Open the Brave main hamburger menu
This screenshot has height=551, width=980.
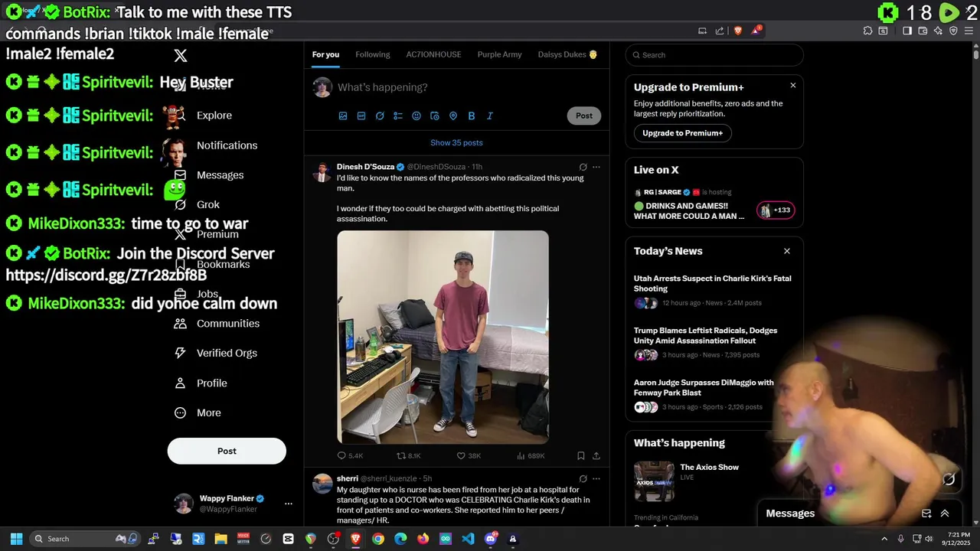[969, 31]
